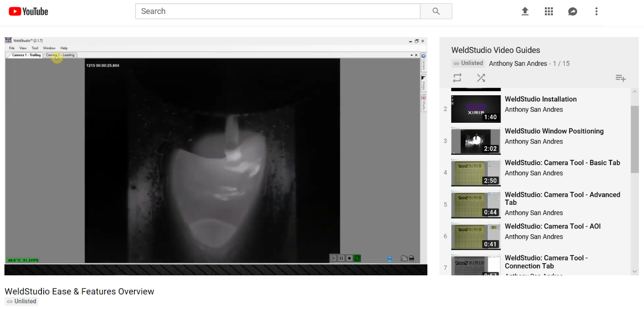Screen dimensions: 644x311
Task: Click pause button in WeldStudio player
Action: click(341, 258)
